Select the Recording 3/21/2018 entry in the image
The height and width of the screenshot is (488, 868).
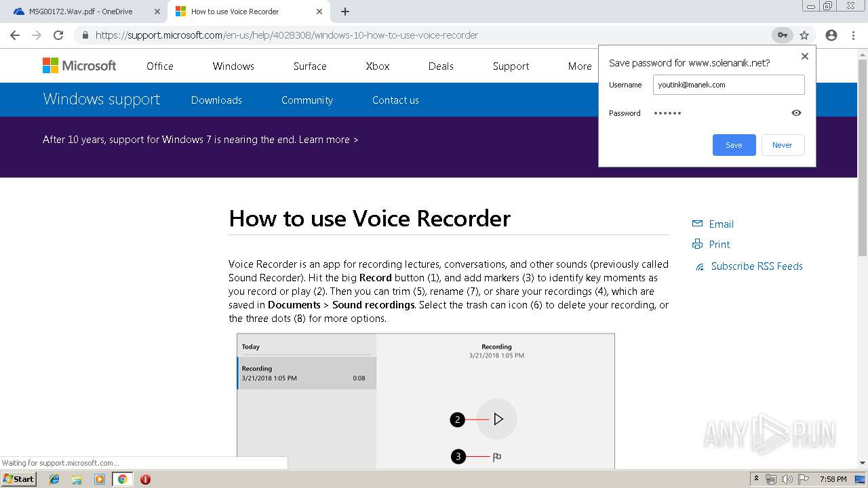(307, 373)
